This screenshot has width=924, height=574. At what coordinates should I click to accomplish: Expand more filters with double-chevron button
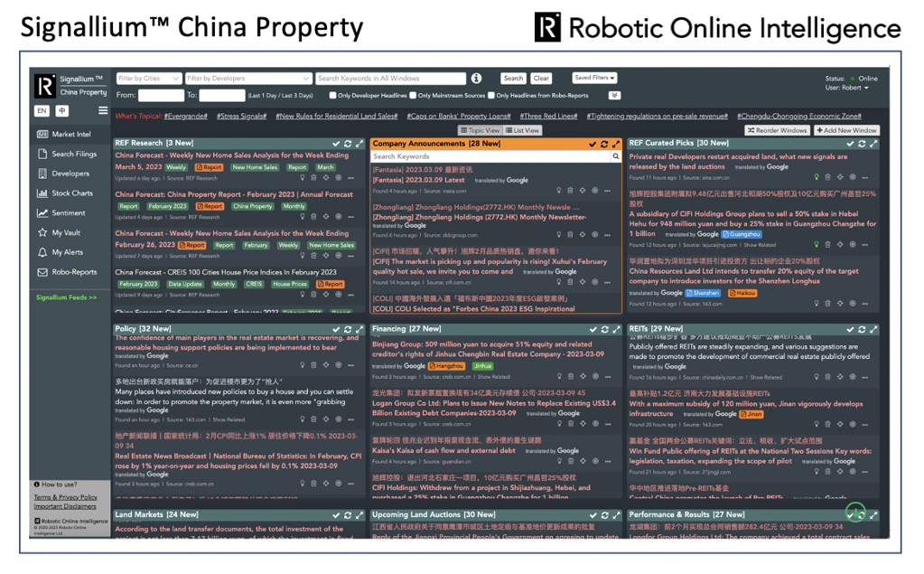click(x=614, y=95)
